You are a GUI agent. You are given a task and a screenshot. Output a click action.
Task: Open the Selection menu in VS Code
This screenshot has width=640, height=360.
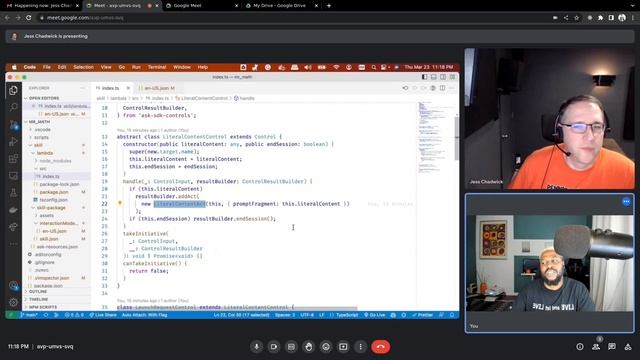point(83,67)
